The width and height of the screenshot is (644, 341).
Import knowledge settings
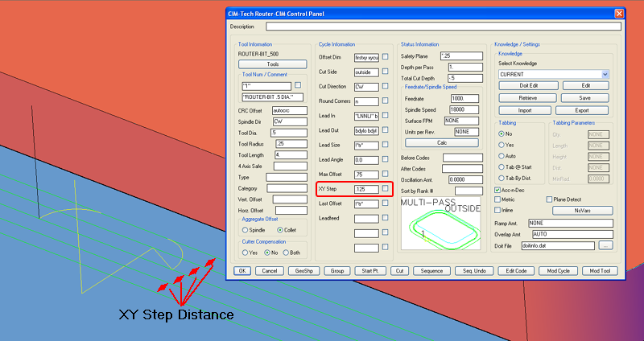pyautogui.click(x=525, y=110)
